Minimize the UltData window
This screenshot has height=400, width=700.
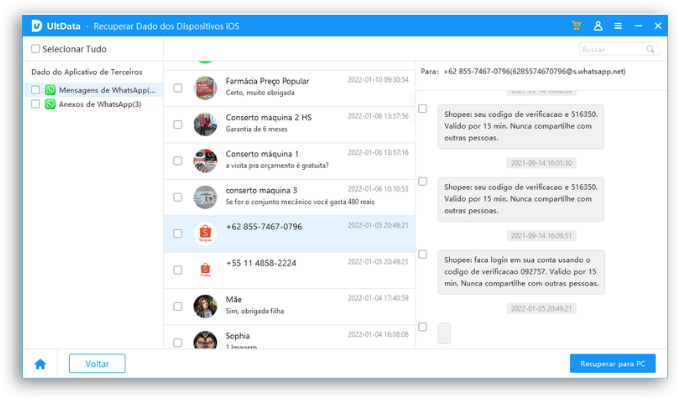[x=638, y=26]
